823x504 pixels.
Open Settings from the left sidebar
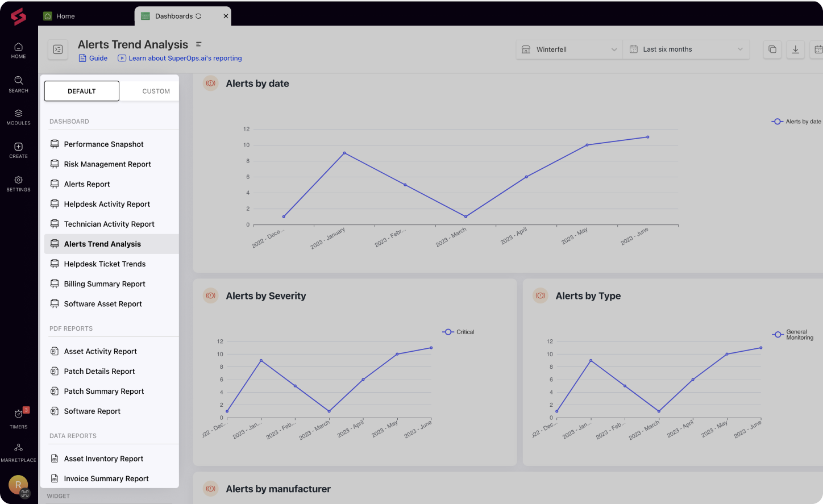[18, 183]
